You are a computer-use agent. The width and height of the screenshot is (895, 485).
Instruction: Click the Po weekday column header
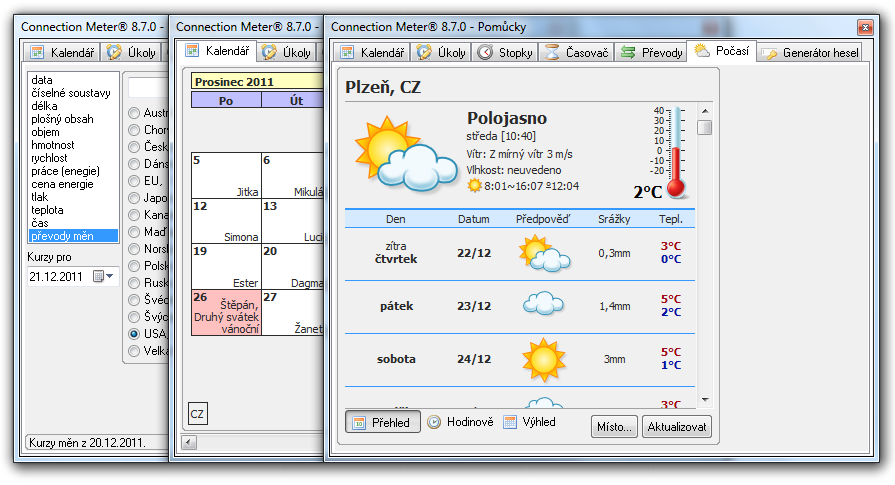click(x=226, y=100)
